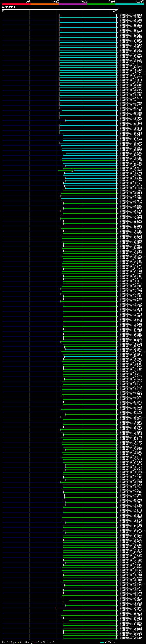The height and width of the screenshot is (644, 146).
Task: Select UniRef100_O67606 label
Action: 131,487
